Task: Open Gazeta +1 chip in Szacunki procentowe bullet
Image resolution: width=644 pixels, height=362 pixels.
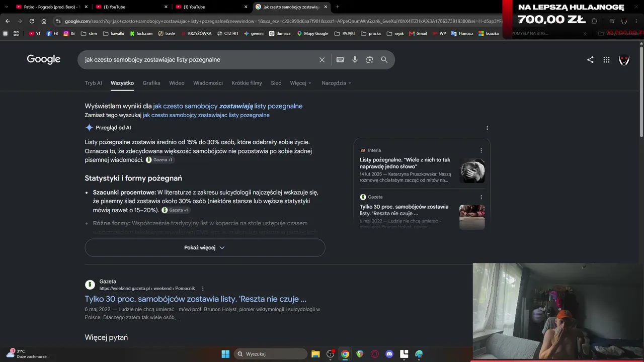Action: point(176,210)
